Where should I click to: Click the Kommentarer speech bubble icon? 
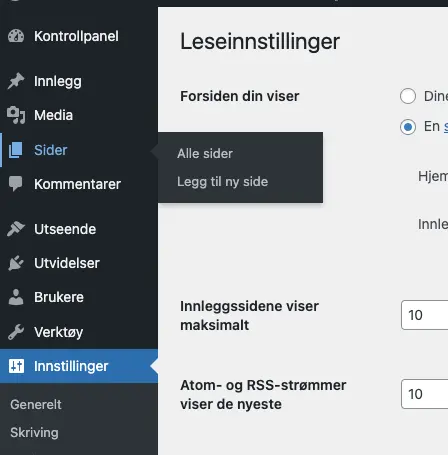(x=16, y=184)
